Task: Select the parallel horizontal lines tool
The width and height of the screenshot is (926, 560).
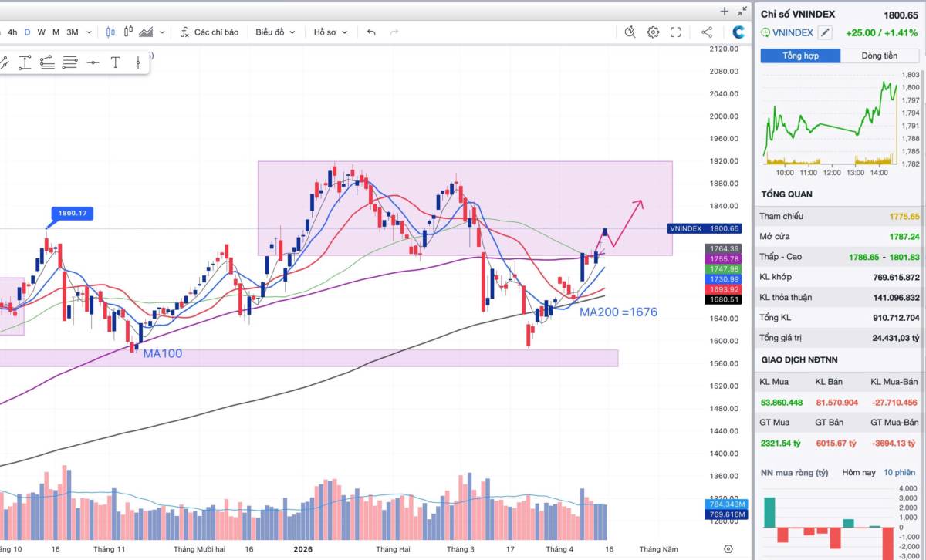Action: pos(70,62)
